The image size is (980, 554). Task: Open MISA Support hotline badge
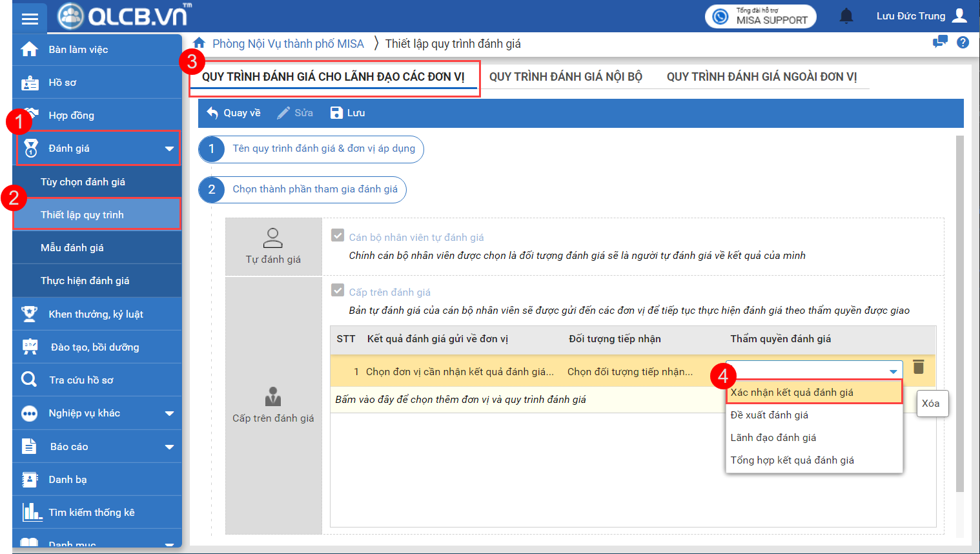click(761, 16)
